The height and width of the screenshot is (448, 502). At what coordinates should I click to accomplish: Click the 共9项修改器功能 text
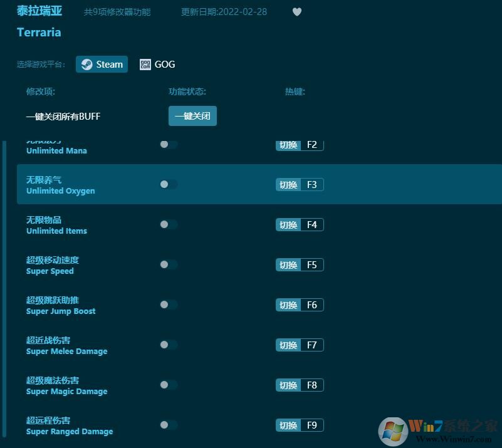coord(117,12)
